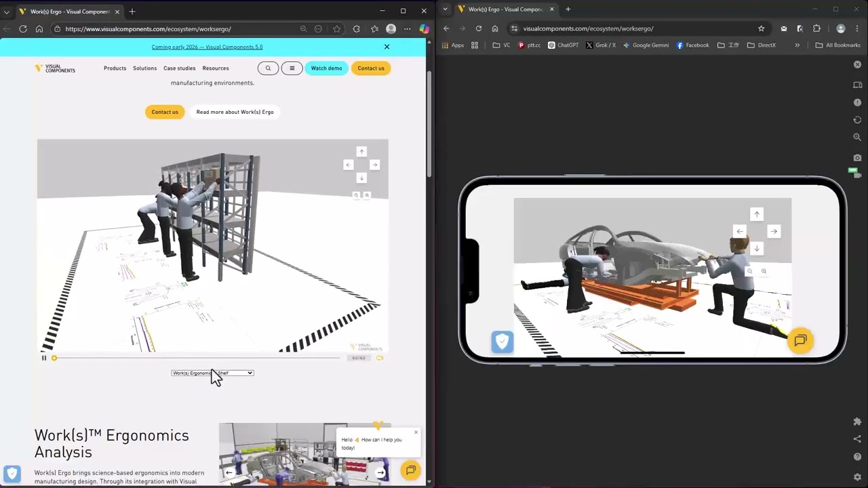Open site search with magnifier button
Image resolution: width=868 pixels, height=488 pixels.
(268, 68)
